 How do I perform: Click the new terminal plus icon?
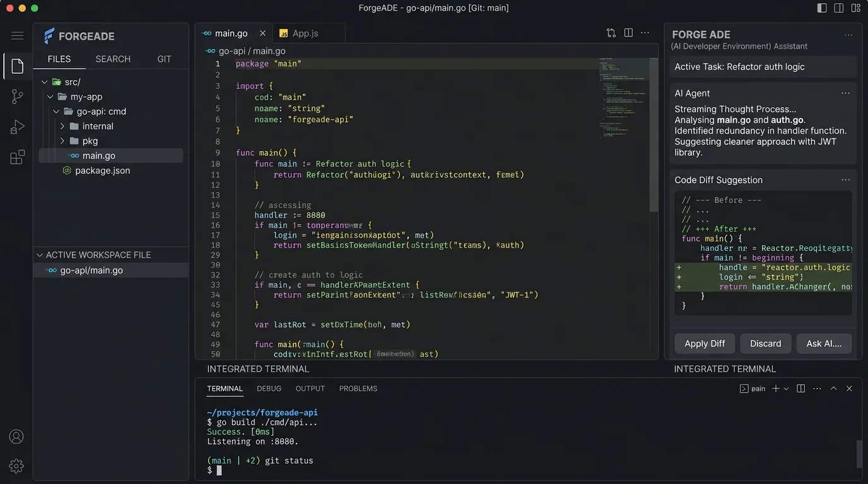tap(776, 389)
